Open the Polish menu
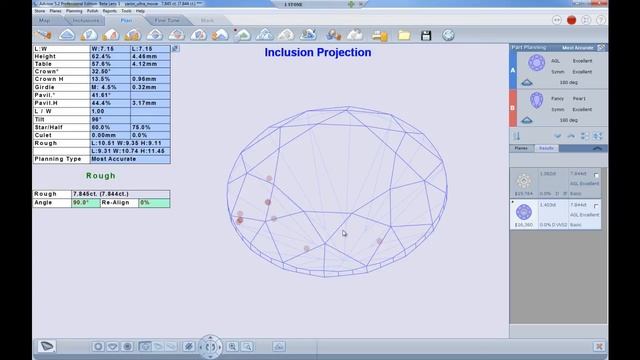 point(93,11)
